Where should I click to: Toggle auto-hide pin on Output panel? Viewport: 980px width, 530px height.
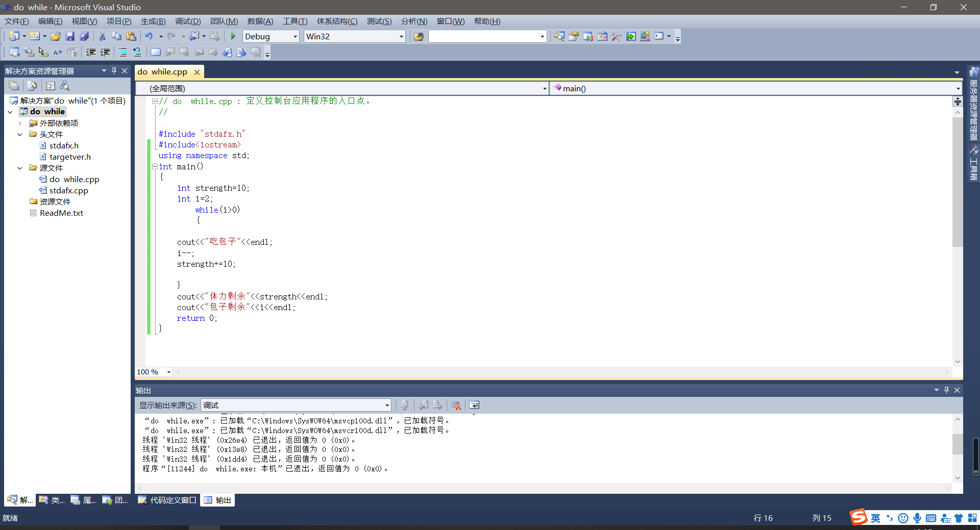tap(946, 390)
